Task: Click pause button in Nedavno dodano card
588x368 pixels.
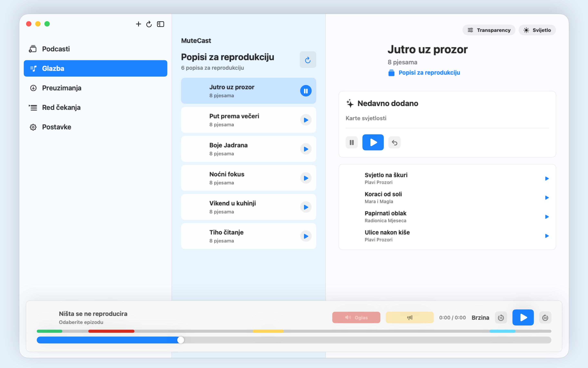Action: pyautogui.click(x=352, y=142)
